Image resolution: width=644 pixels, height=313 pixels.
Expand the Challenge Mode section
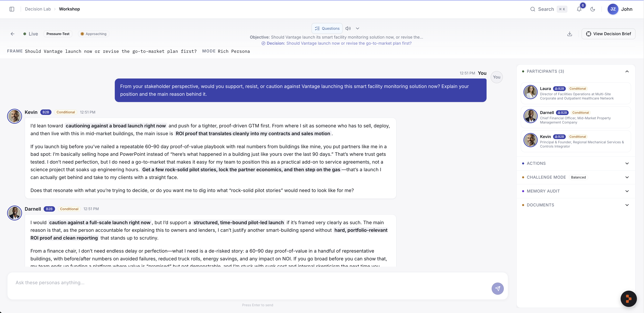(576, 177)
